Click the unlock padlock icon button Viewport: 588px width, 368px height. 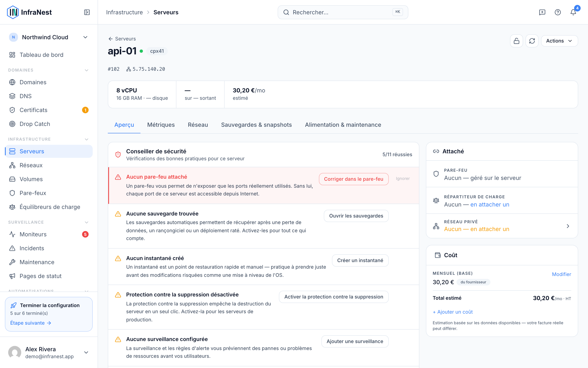coord(516,41)
